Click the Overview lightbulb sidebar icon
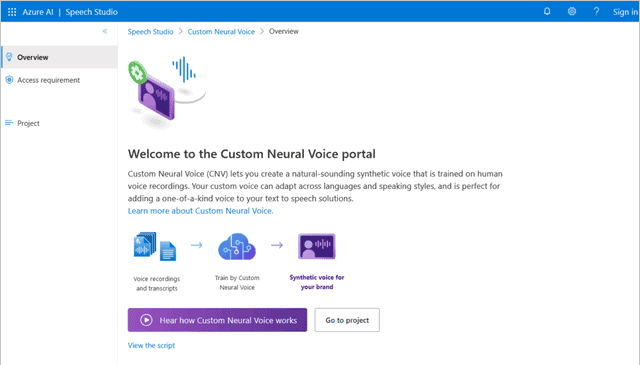The width and height of the screenshot is (640, 365). coord(9,57)
